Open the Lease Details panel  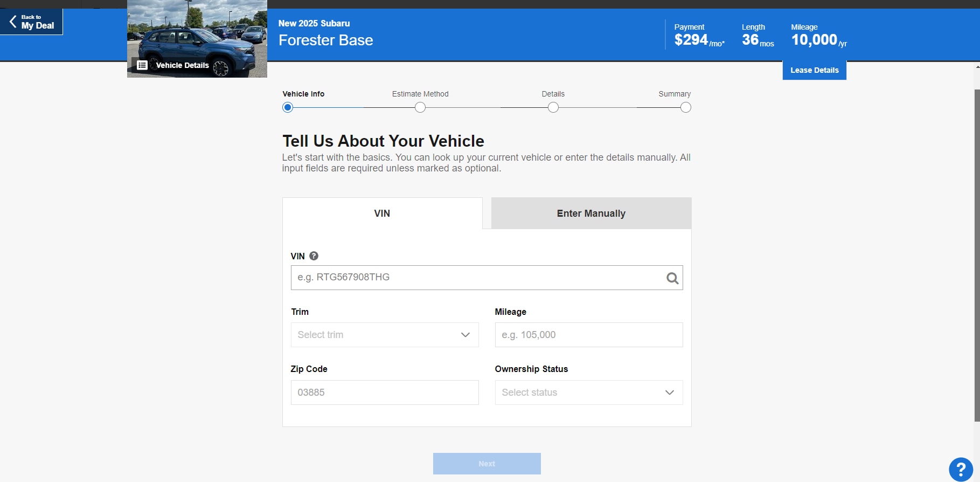tap(814, 70)
